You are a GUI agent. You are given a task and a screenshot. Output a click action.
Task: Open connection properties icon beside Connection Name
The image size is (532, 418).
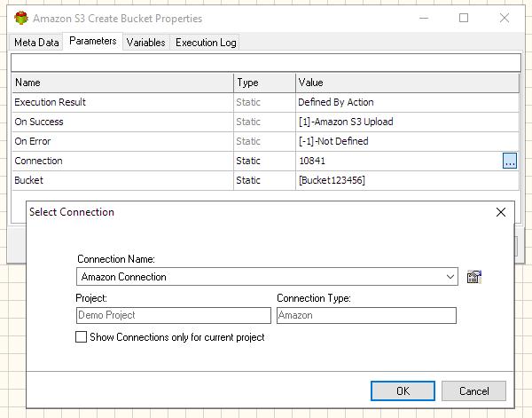pyautogui.click(x=474, y=277)
